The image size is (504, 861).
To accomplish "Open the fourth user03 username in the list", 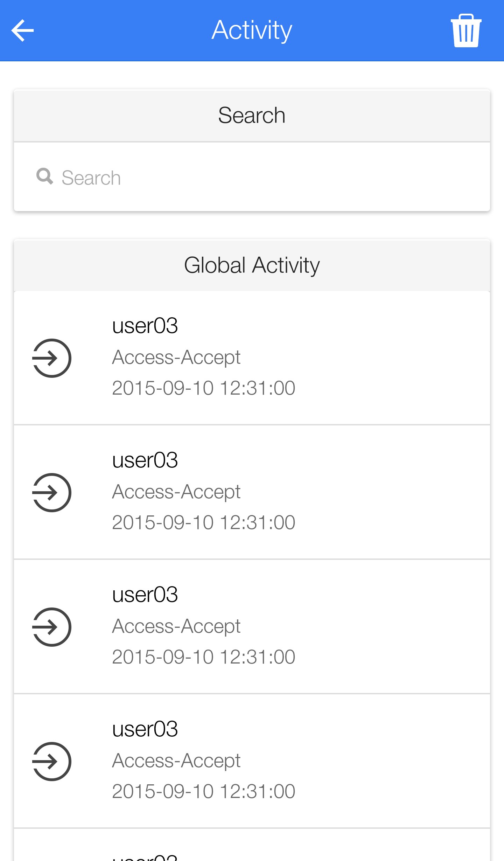I will [x=145, y=729].
